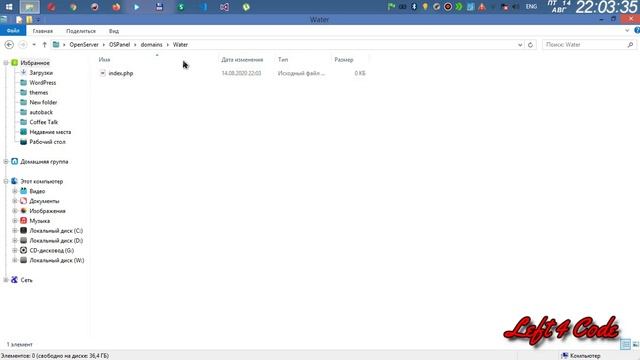Click the new folder quick access icon

point(29,20)
